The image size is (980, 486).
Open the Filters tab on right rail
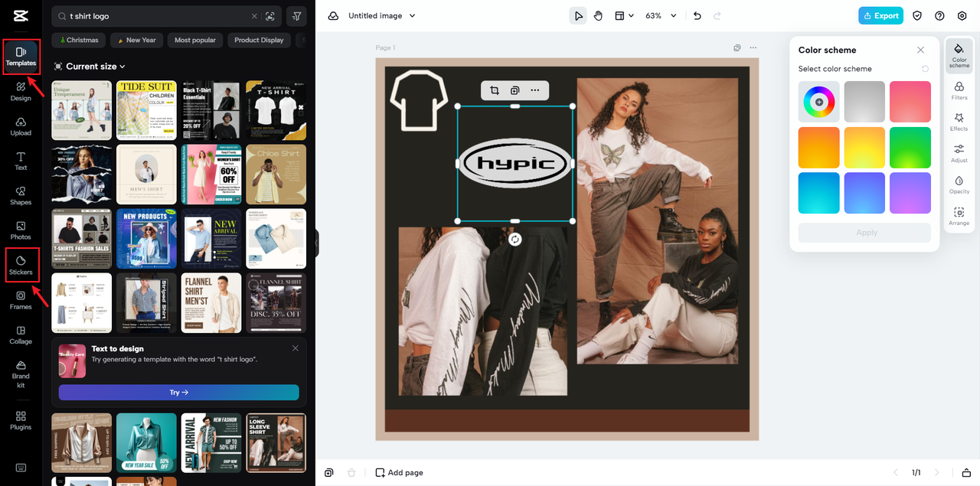959,91
